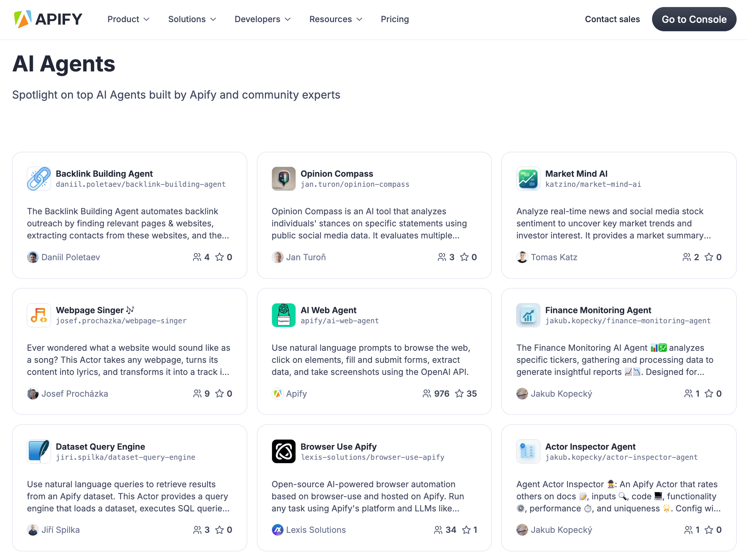Click Go to Console button
This screenshot has height=560, width=748.
point(694,19)
